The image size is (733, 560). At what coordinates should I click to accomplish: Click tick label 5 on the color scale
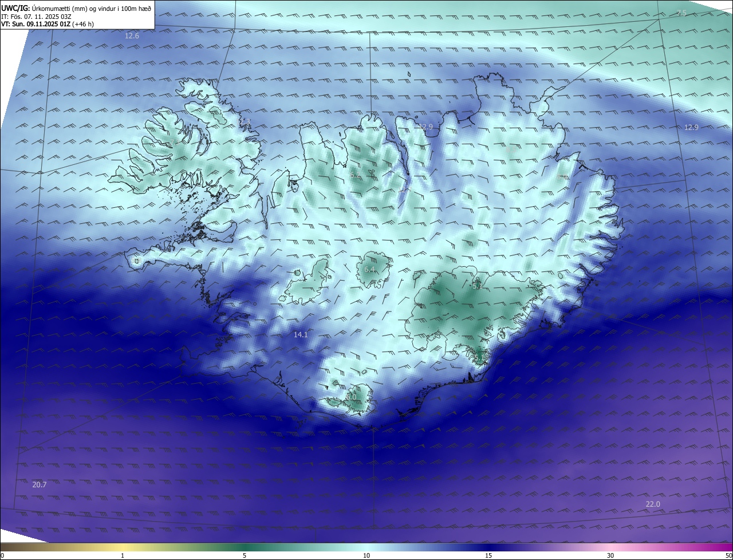[x=245, y=555]
